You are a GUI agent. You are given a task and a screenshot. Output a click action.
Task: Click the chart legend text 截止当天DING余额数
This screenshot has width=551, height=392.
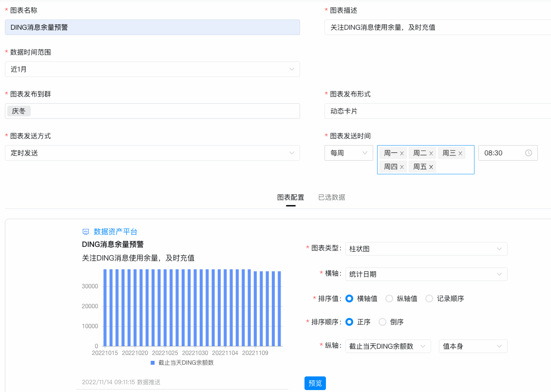[186, 363]
